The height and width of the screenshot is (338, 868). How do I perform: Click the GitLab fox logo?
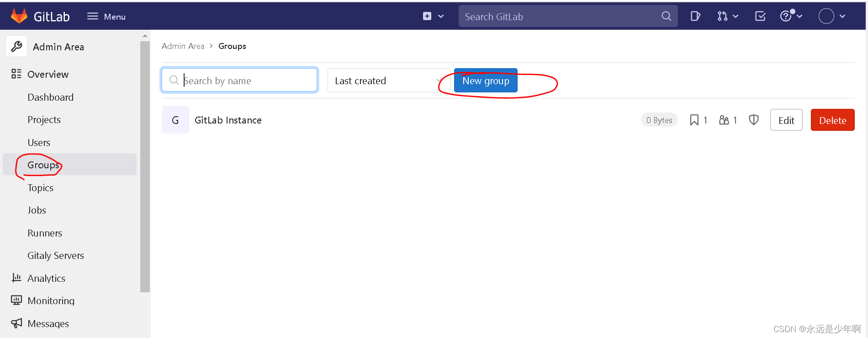pos(19,16)
